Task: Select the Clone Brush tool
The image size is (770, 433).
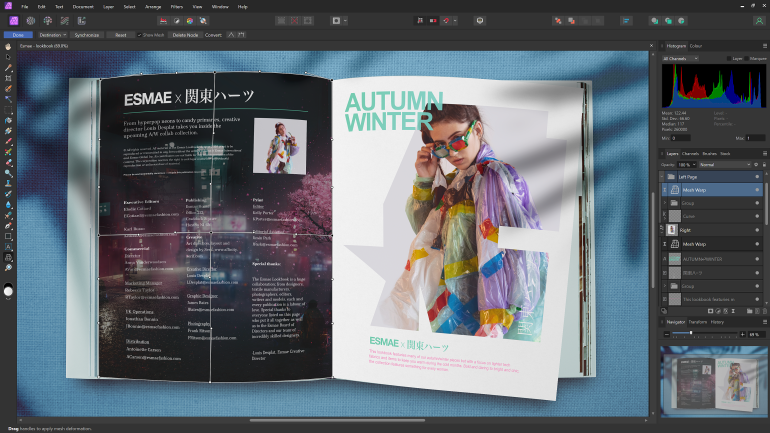Action: click(8, 184)
